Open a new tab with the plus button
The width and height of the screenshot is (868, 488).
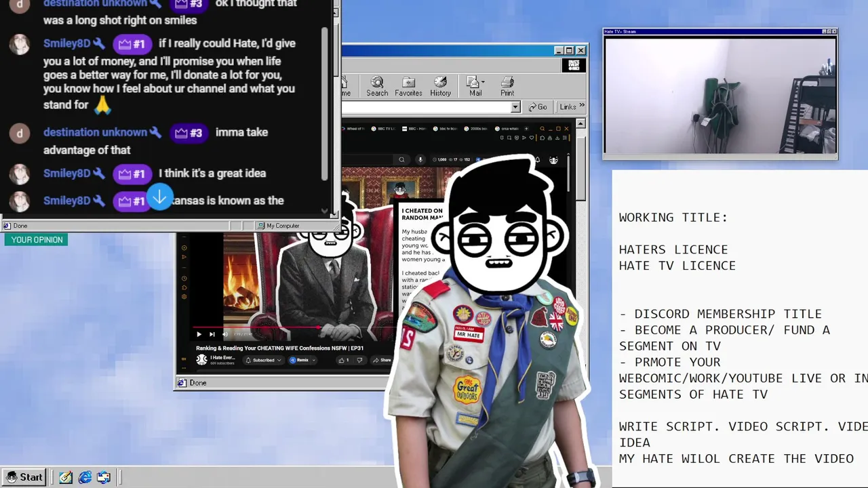[526, 129]
